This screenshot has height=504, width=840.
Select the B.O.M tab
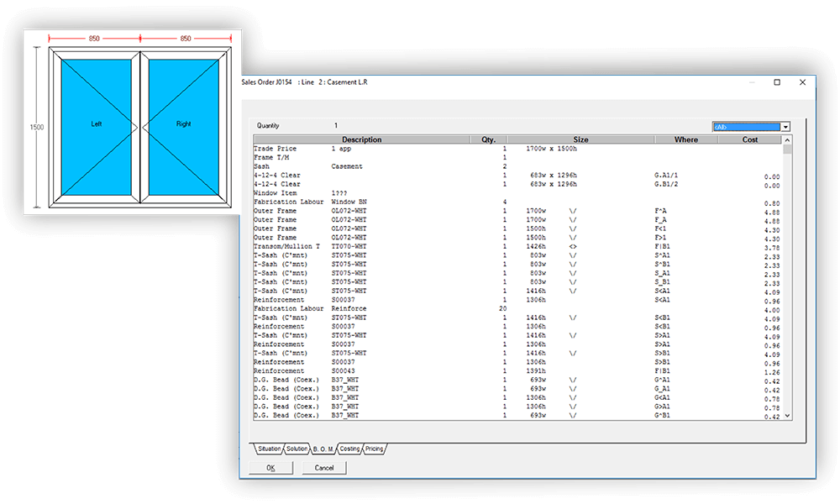pyautogui.click(x=324, y=449)
